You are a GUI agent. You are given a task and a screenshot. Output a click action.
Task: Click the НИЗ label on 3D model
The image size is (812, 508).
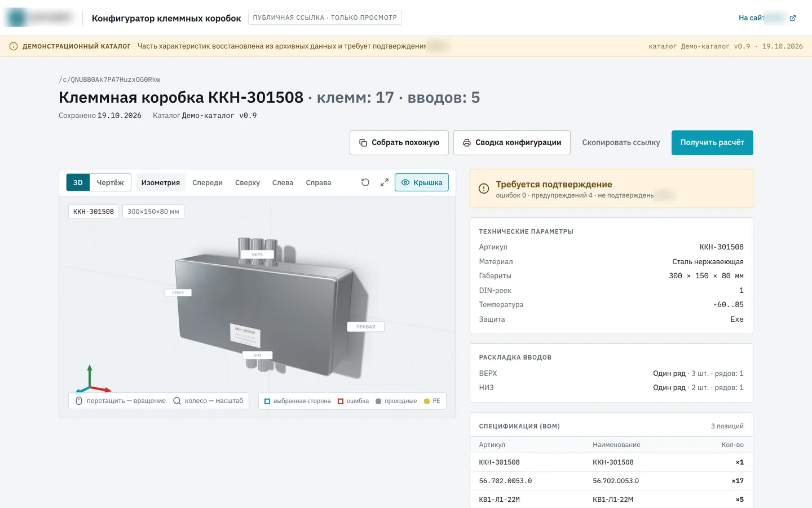tap(257, 356)
